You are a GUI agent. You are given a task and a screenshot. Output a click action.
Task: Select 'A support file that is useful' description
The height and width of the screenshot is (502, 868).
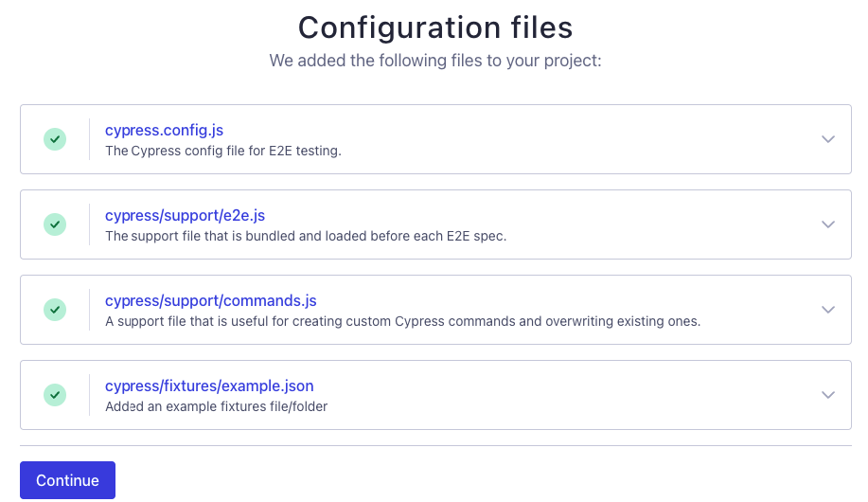[402, 321]
